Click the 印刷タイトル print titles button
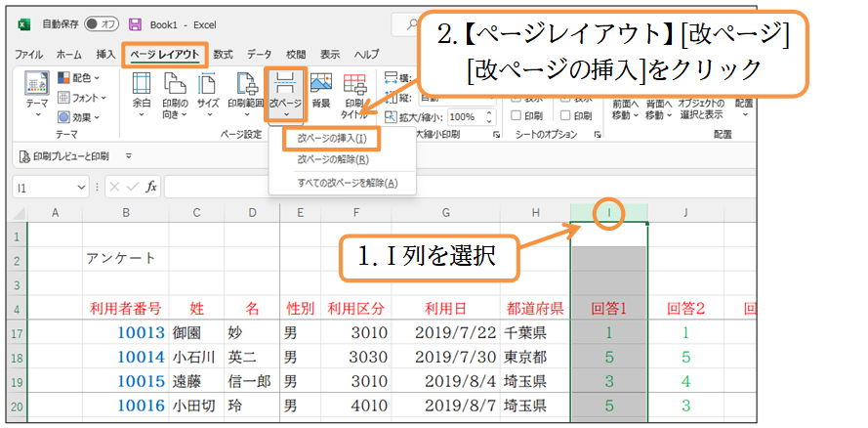This screenshot has height=428, width=868. [x=354, y=95]
